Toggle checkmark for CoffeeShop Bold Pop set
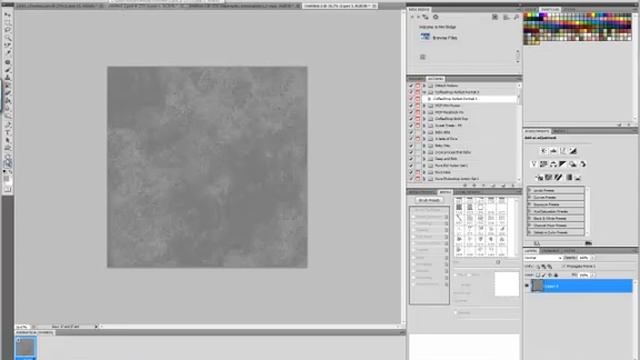640x360 pixels. click(x=411, y=119)
